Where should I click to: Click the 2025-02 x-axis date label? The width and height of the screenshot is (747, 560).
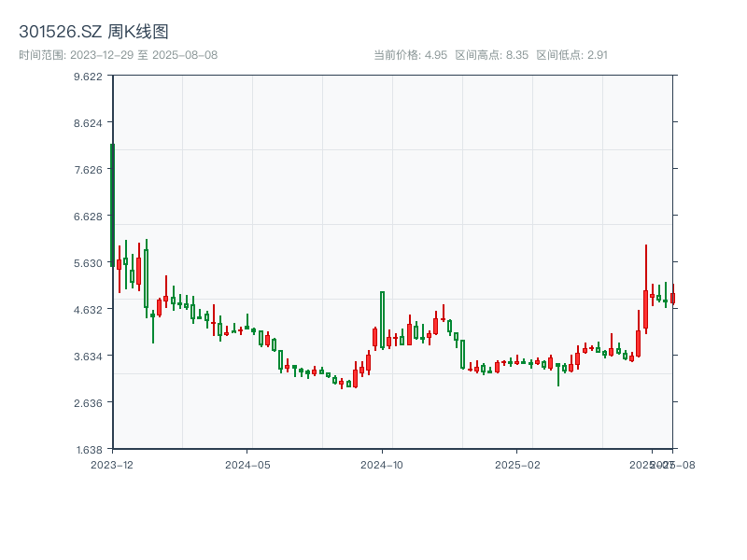(517, 464)
